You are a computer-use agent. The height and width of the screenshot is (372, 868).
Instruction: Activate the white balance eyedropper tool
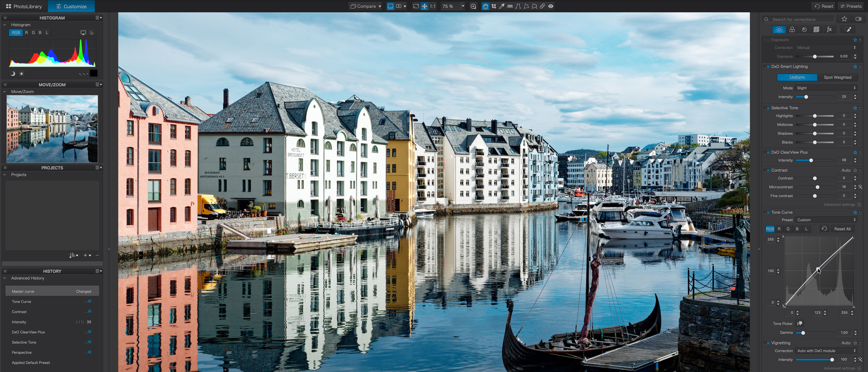click(x=502, y=6)
